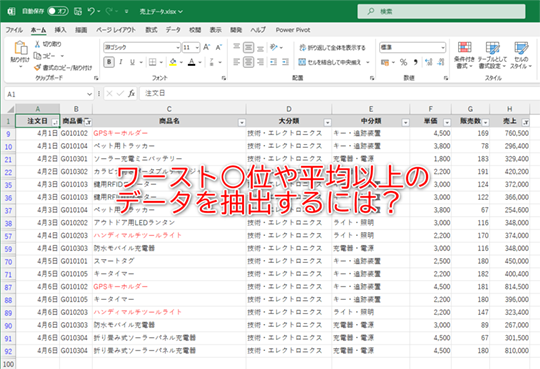Open the 売上データ.xlsx file name dropdown

161,12
